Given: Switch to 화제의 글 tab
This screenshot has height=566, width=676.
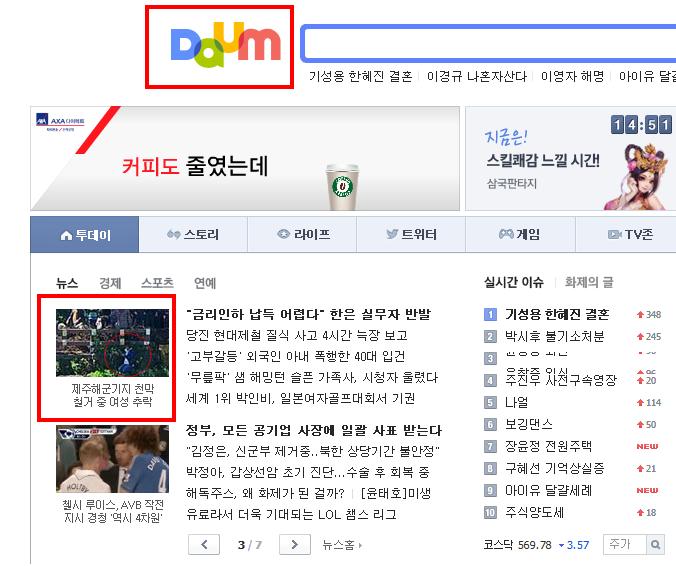Looking at the screenshot, I should click(589, 282).
